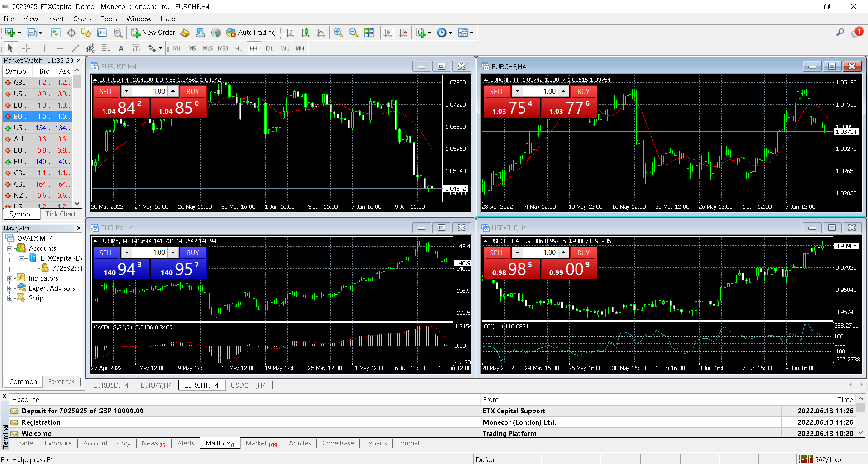Screen dimensions: 868x464
Task: Open the Indicators list toolbar icon
Action: pyautogui.click(x=421, y=33)
